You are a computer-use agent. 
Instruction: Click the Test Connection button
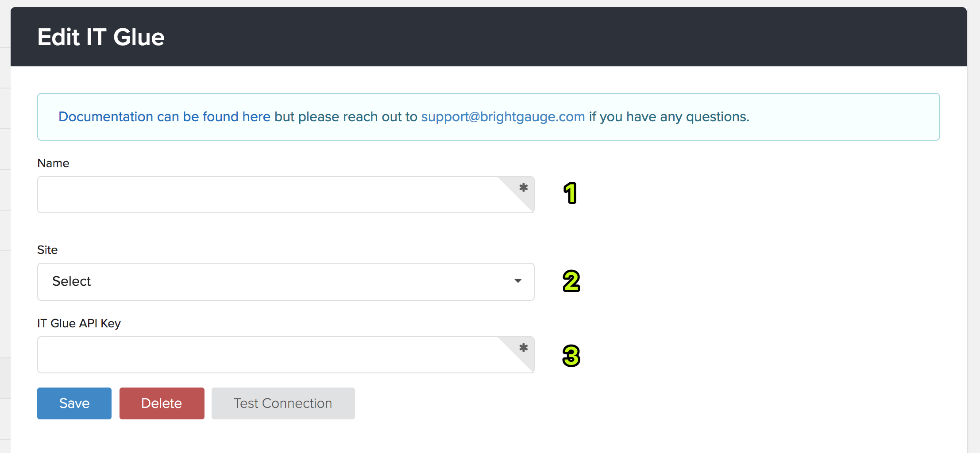[x=283, y=403]
